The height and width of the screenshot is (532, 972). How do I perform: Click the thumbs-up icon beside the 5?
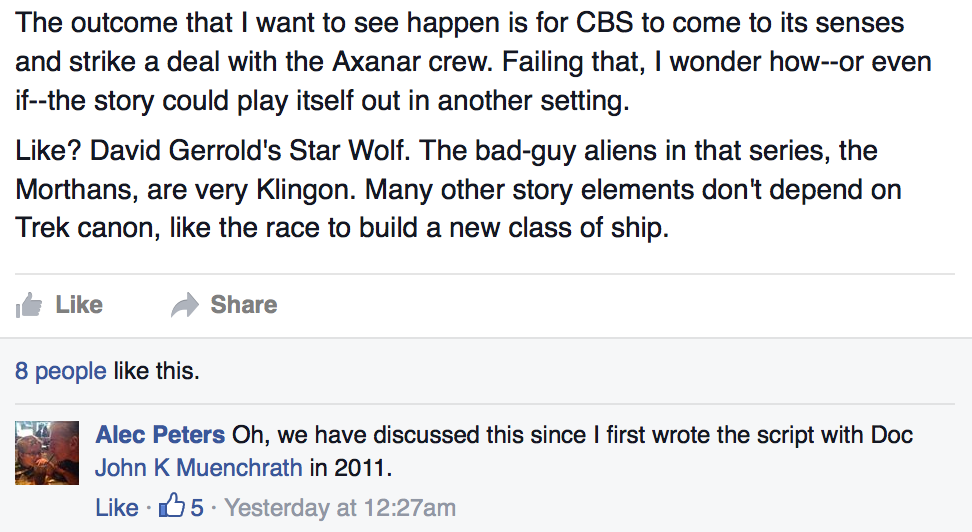[x=172, y=506]
